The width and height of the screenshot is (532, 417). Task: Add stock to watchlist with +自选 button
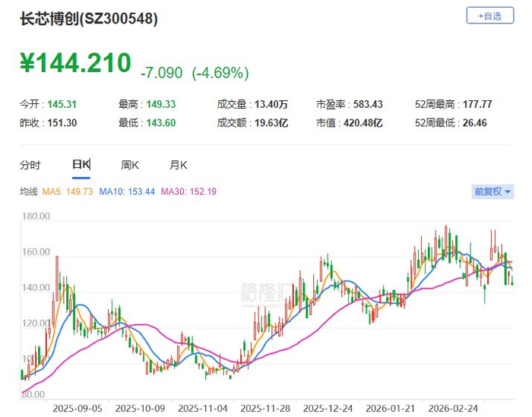click(x=490, y=16)
